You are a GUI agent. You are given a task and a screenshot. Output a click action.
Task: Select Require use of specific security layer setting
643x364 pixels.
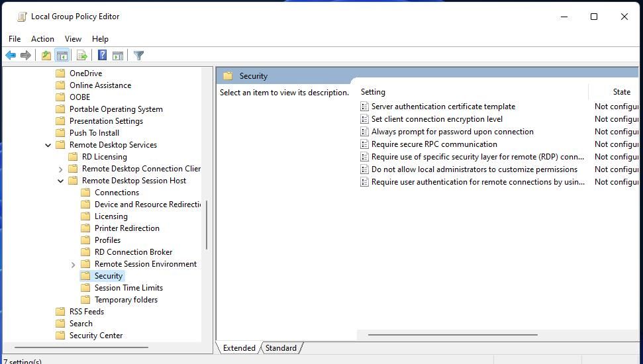[x=477, y=157]
